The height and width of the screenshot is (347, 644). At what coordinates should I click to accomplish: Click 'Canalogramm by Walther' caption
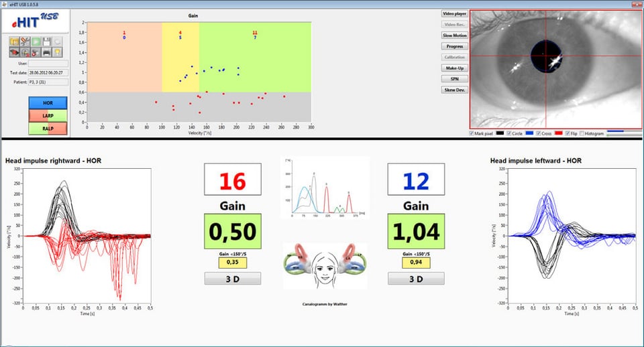[x=325, y=304]
